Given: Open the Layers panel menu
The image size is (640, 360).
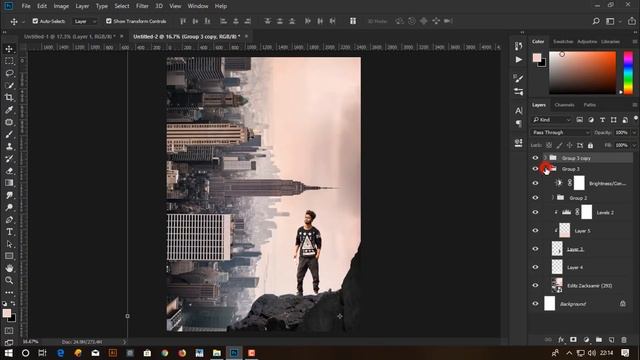Looking at the screenshot, I should coord(634,105).
